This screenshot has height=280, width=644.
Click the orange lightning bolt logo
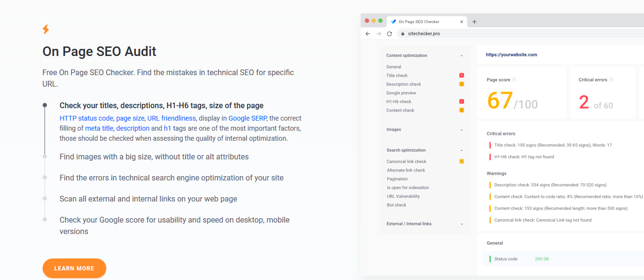tap(46, 29)
